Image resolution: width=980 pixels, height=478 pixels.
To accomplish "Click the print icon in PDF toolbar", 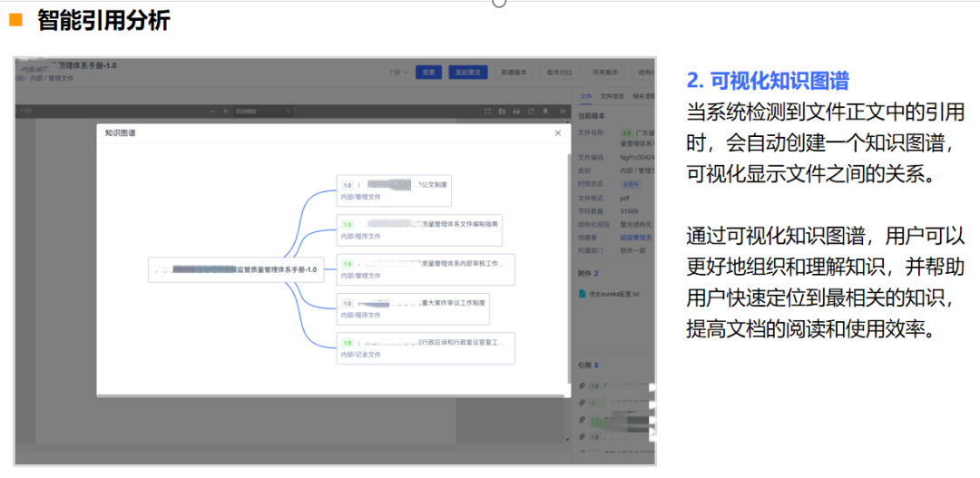I will click(x=516, y=112).
